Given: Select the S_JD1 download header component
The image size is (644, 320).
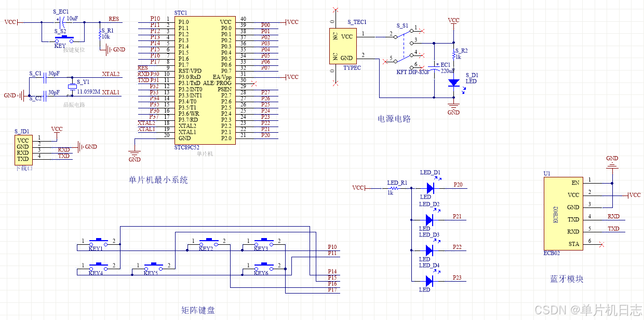Looking at the screenshot, I should 23,150.
